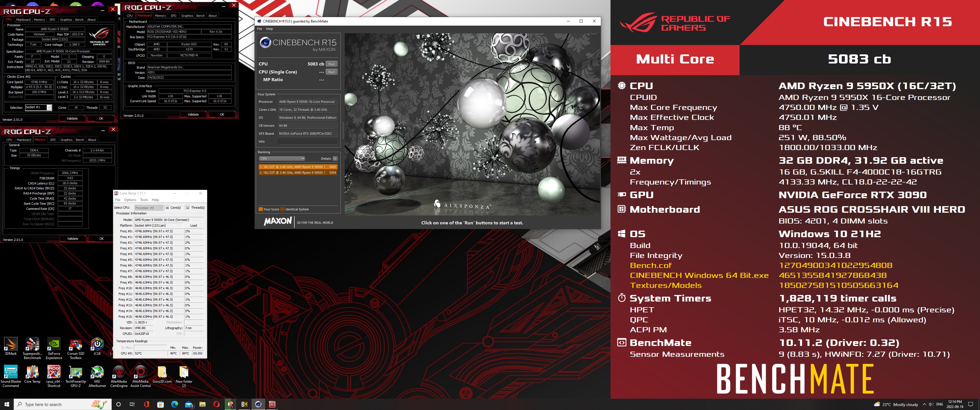Open Microsoft Store from the taskbar
Screen dimensions: 980x410
(x=161, y=404)
